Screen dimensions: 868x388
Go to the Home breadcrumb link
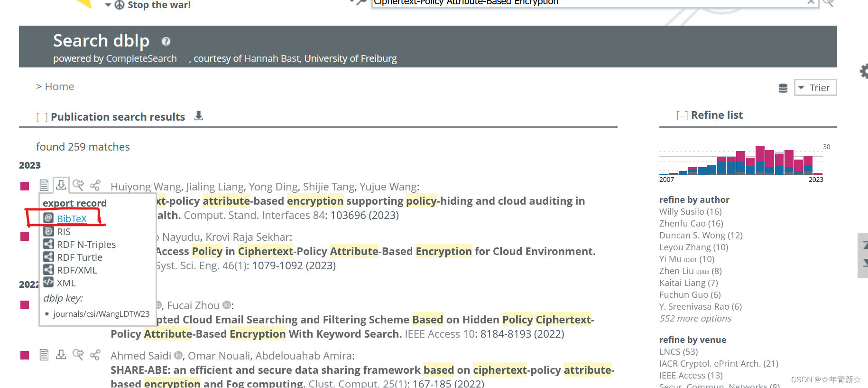pyautogui.click(x=59, y=86)
